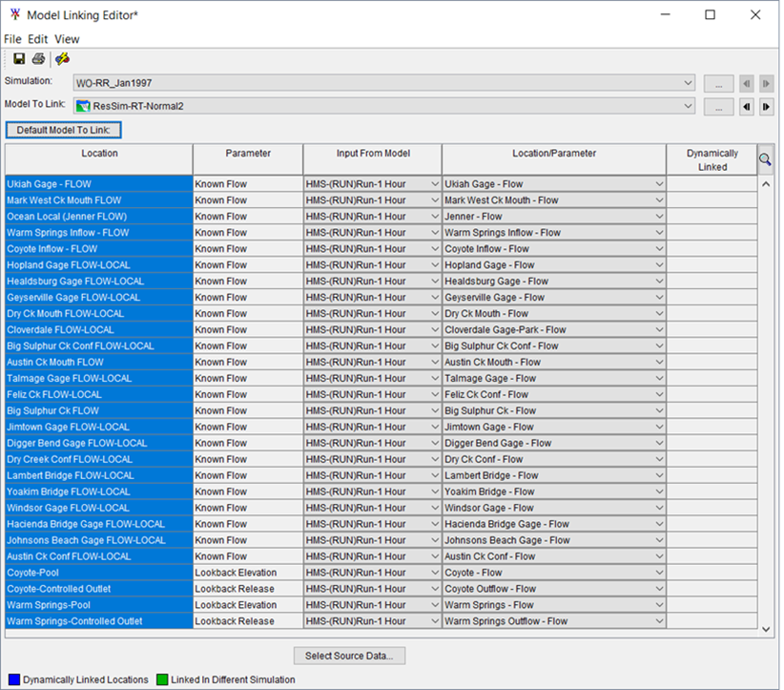Click the previous Model To Link arrow
Viewport: 784px width, 690px height.
click(x=748, y=106)
